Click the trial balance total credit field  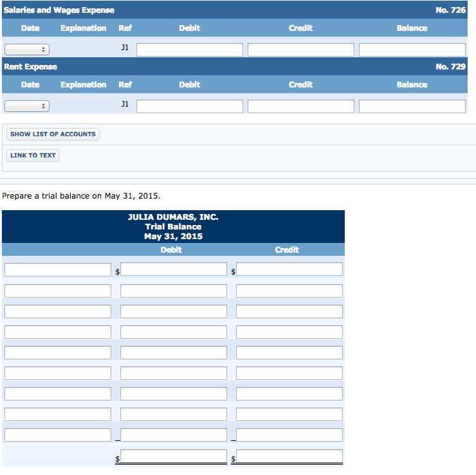pos(289,456)
